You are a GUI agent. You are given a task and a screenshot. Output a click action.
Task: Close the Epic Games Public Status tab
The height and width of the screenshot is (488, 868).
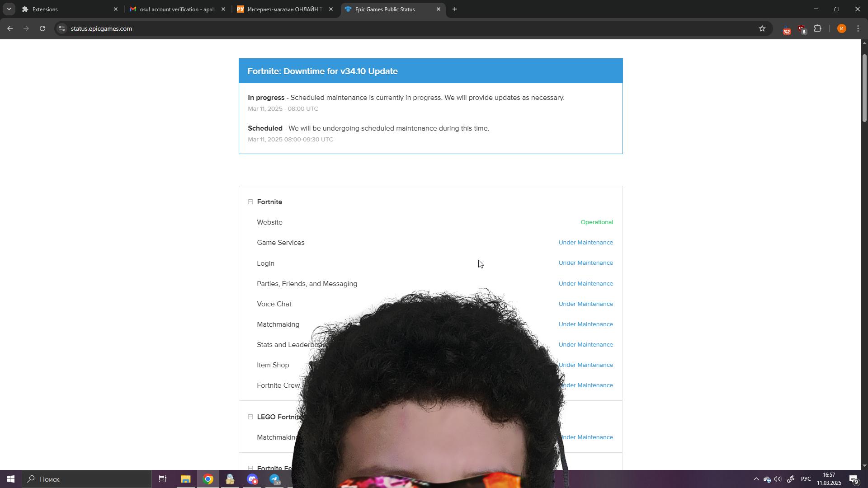(438, 9)
